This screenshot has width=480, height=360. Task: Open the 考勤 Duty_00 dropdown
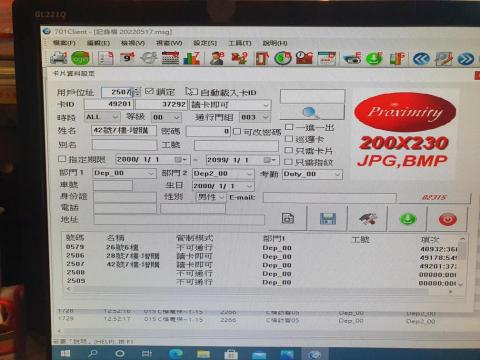click(x=312, y=174)
